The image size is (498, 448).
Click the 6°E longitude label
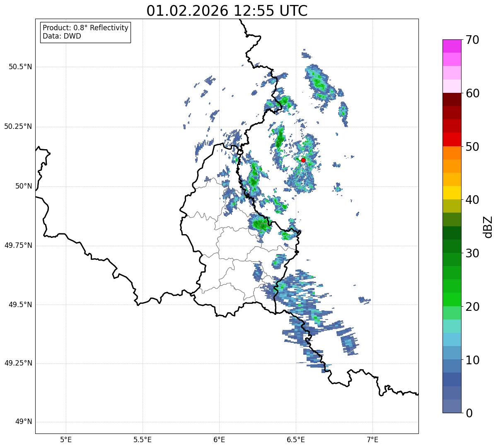220,439
